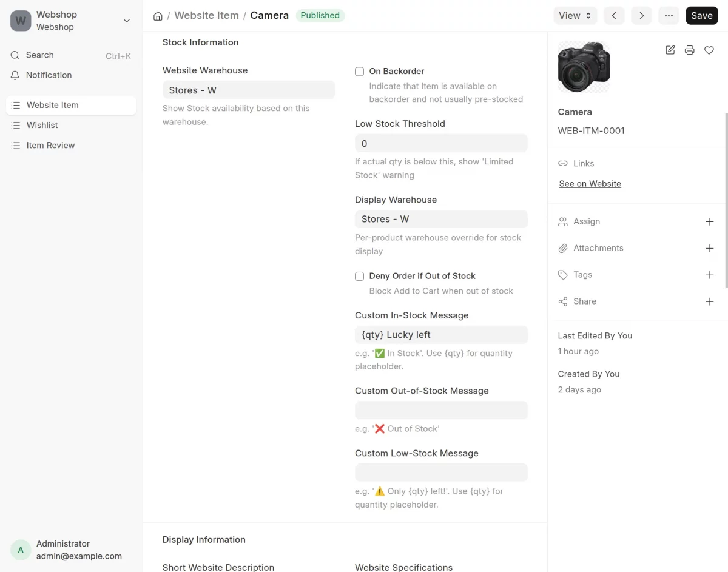Viewport: 728px width, 572px height.
Task: Enable the On Backorder checkbox
Action: click(359, 72)
